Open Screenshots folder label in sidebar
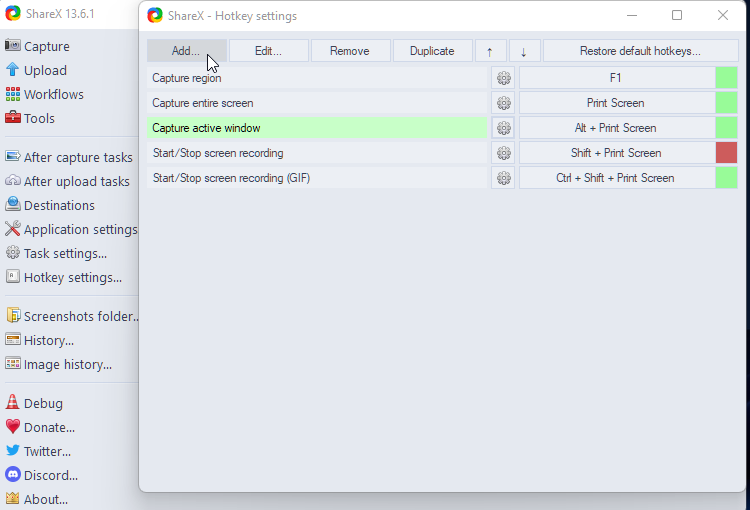This screenshot has height=510, width=750. (81, 316)
